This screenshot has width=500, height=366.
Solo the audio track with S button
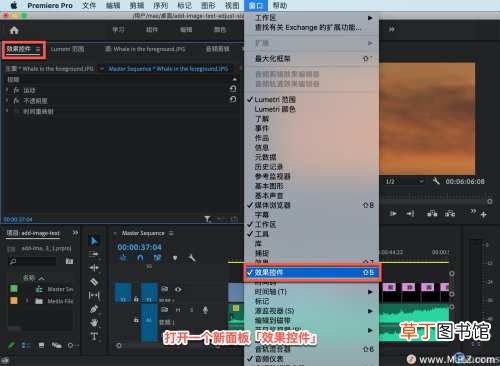(x=192, y=310)
